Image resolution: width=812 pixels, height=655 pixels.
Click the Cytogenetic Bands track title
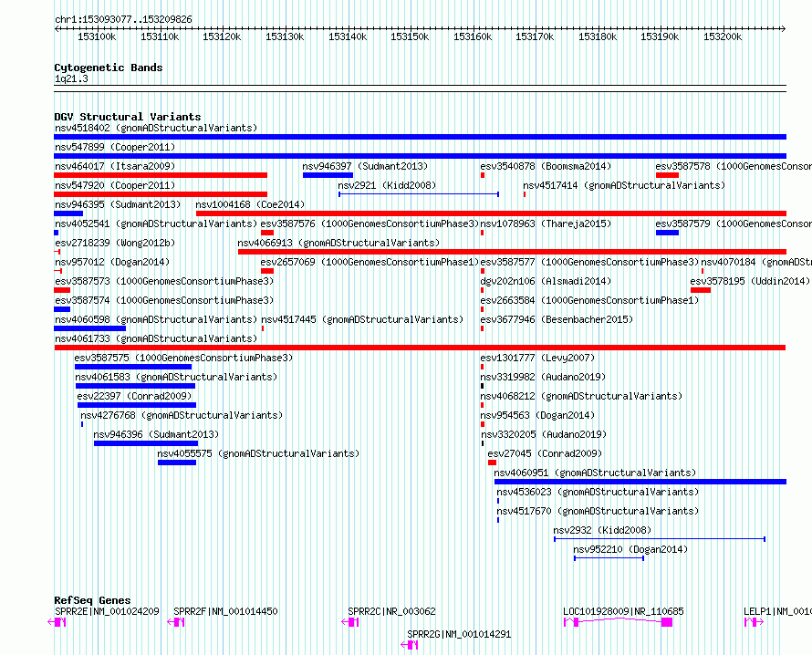pyautogui.click(x=109, y=68)
